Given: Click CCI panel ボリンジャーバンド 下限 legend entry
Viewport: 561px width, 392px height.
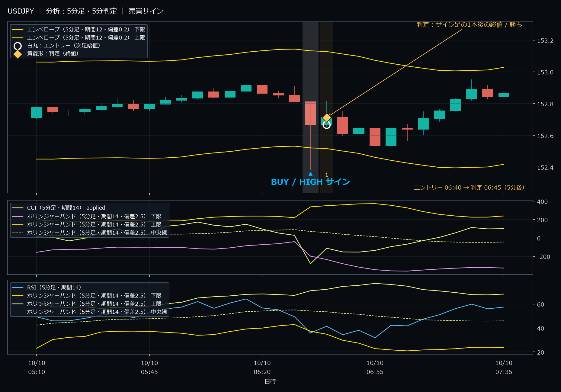Looking at the screenshot, I should click(x=87, y=216).
